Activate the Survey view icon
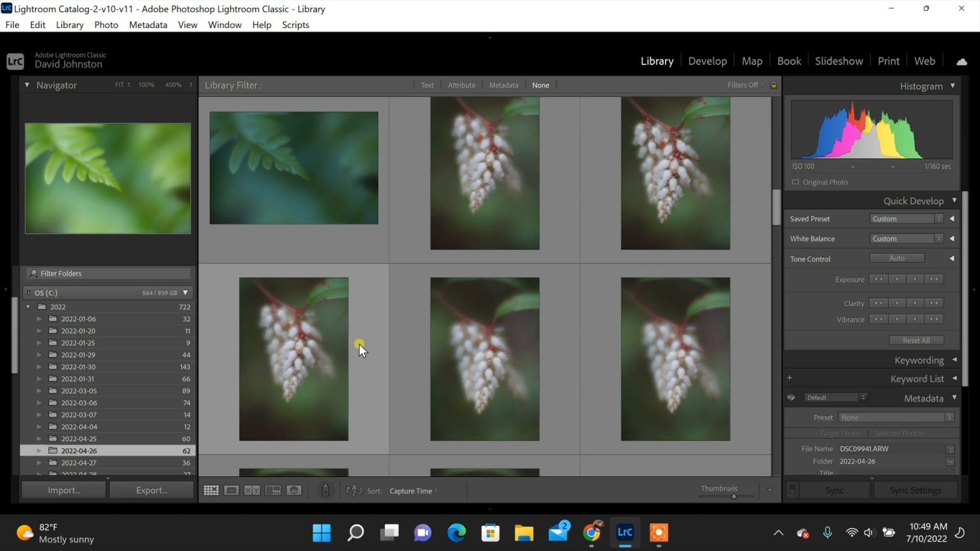The image size is (980, 551). 272,490
